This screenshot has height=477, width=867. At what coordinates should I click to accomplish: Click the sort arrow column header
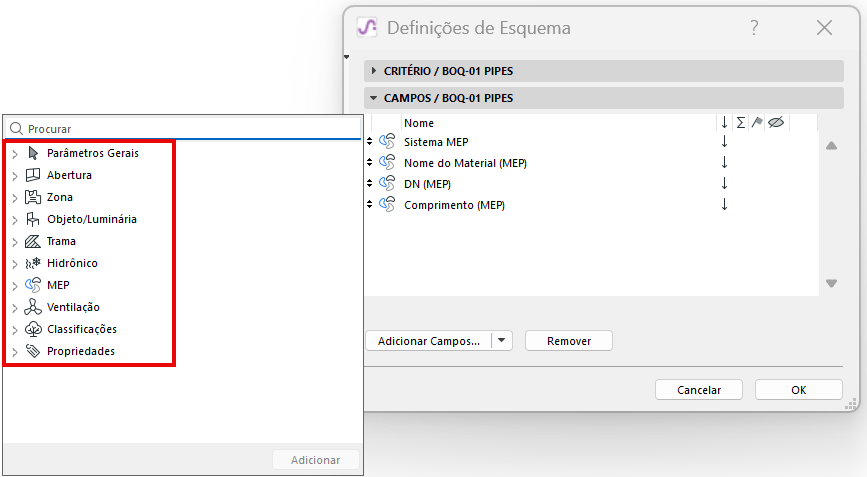coord(724,122)
